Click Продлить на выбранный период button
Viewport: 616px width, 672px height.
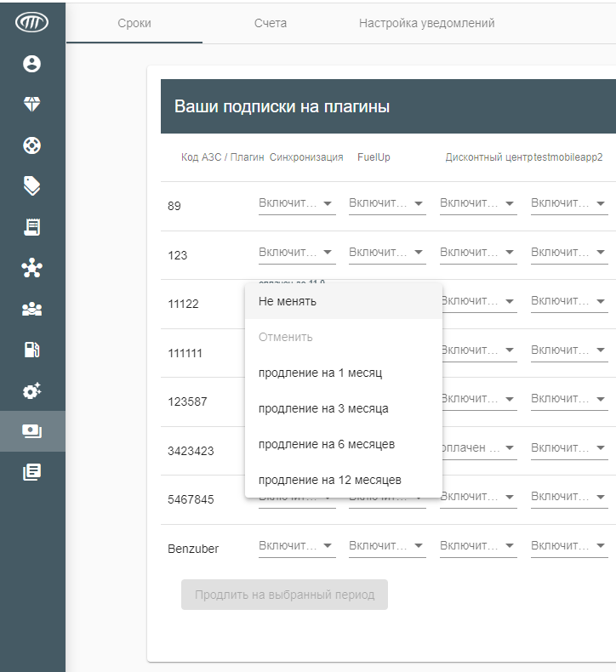click(x=285, y=595)
